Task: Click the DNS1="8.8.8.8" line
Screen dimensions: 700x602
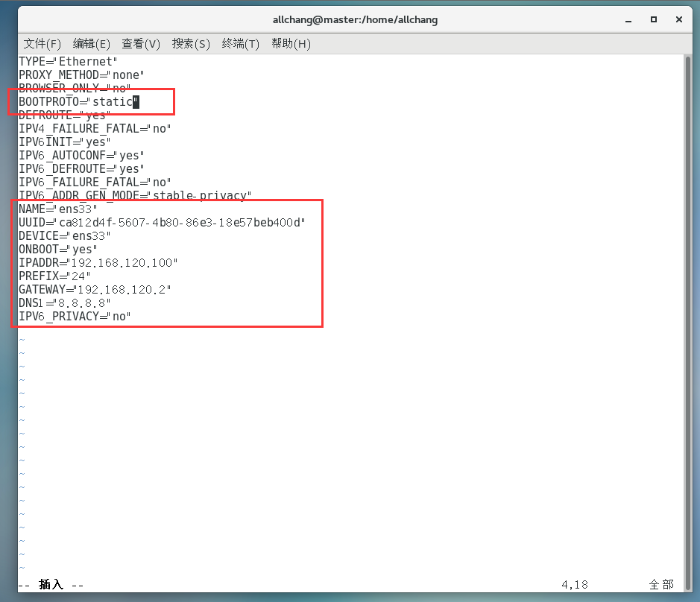Action: 64,302
